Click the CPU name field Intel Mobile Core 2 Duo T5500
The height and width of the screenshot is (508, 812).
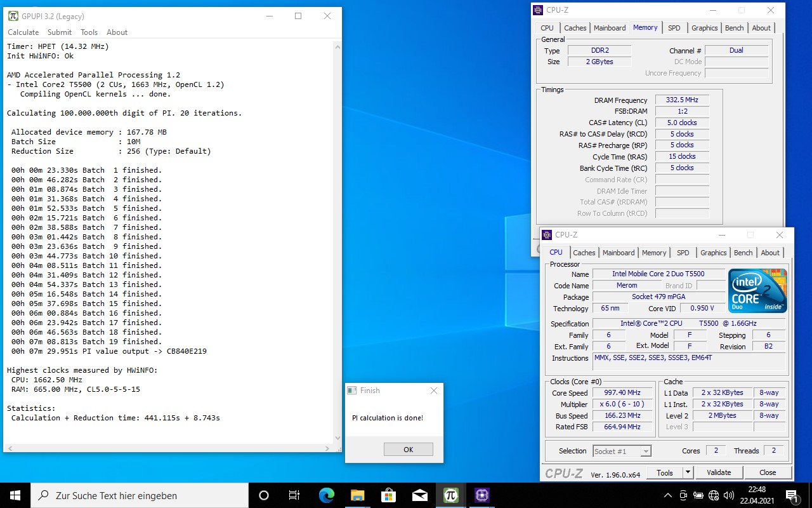coord(658,274)
